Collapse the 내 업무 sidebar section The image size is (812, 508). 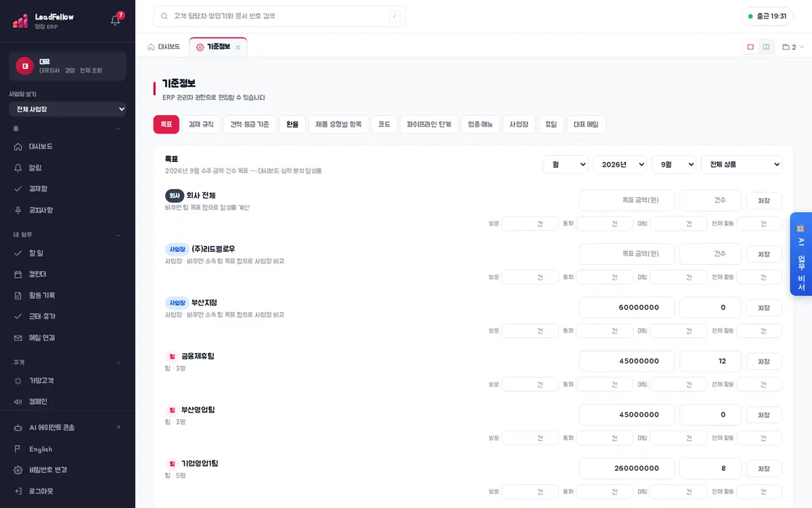click(118, 235)
